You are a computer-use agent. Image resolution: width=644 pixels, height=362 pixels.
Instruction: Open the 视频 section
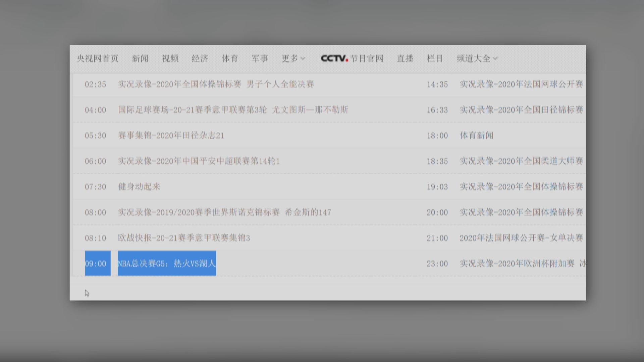[170, 58]
